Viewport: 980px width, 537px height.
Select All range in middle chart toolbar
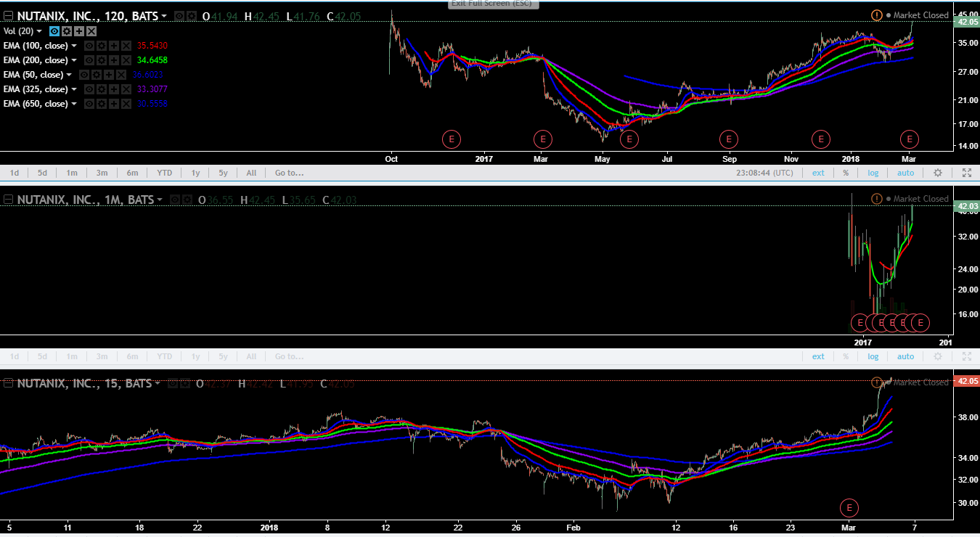coord(251,356)
